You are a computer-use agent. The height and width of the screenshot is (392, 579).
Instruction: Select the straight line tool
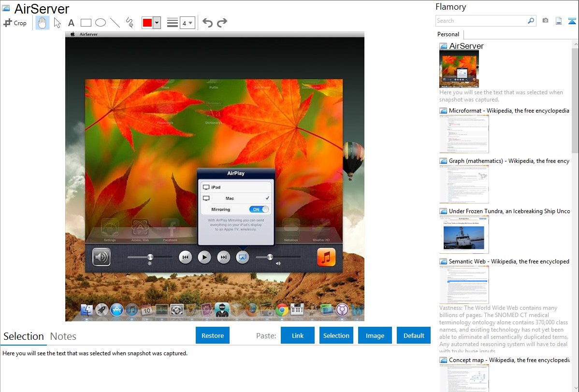point(115,23)
